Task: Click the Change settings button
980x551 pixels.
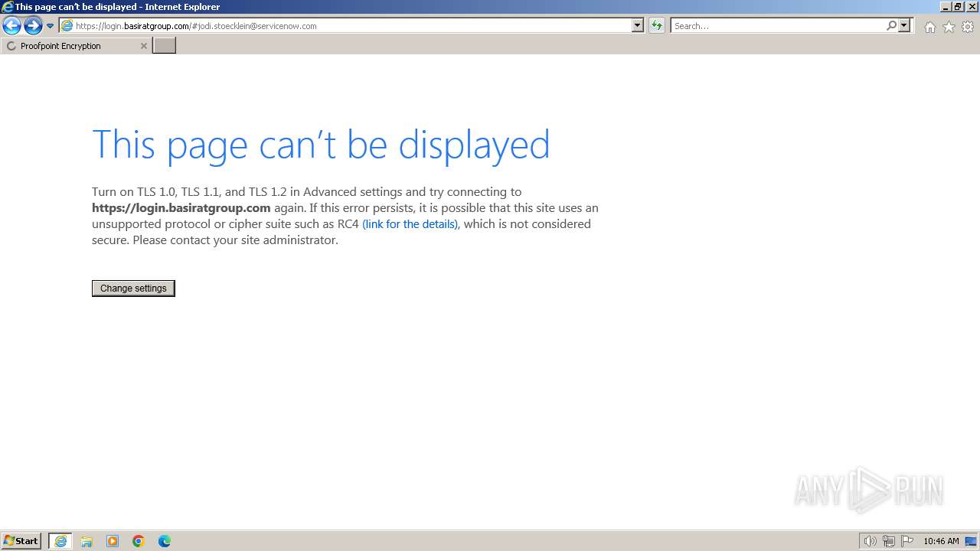Action: click(x=133, y=289)
